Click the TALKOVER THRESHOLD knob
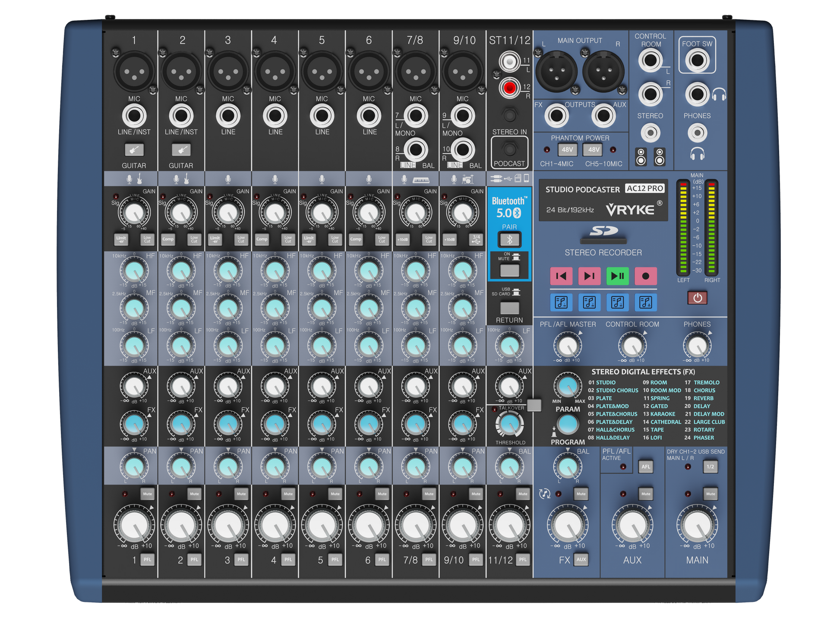The width and height of the screenshot is (840, 627). 509,425
